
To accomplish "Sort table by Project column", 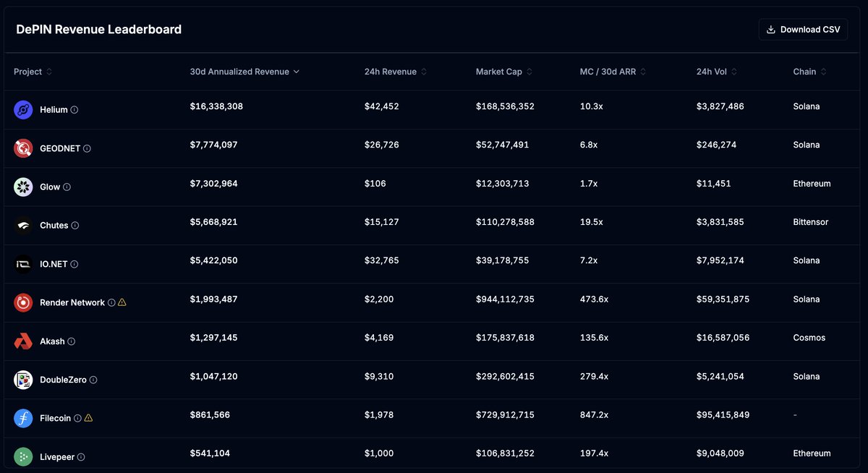I will click(x=33, y=72).
